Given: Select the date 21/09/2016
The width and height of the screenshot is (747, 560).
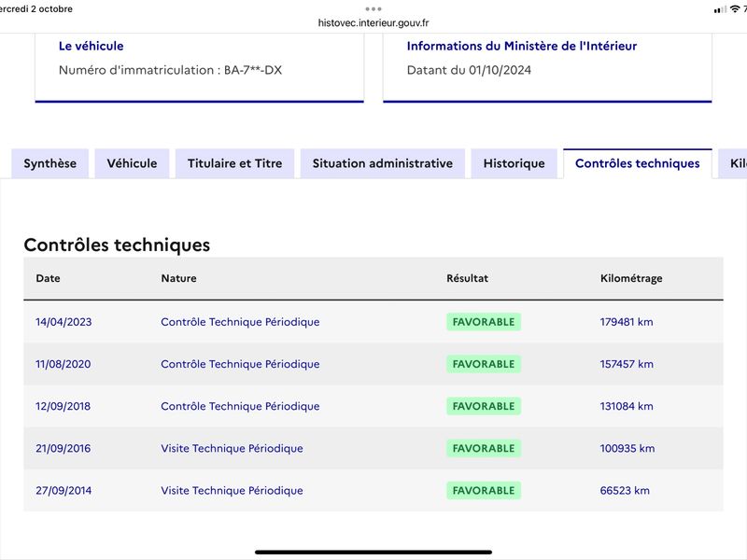Looking at the screenshot, I should [63, 449].
